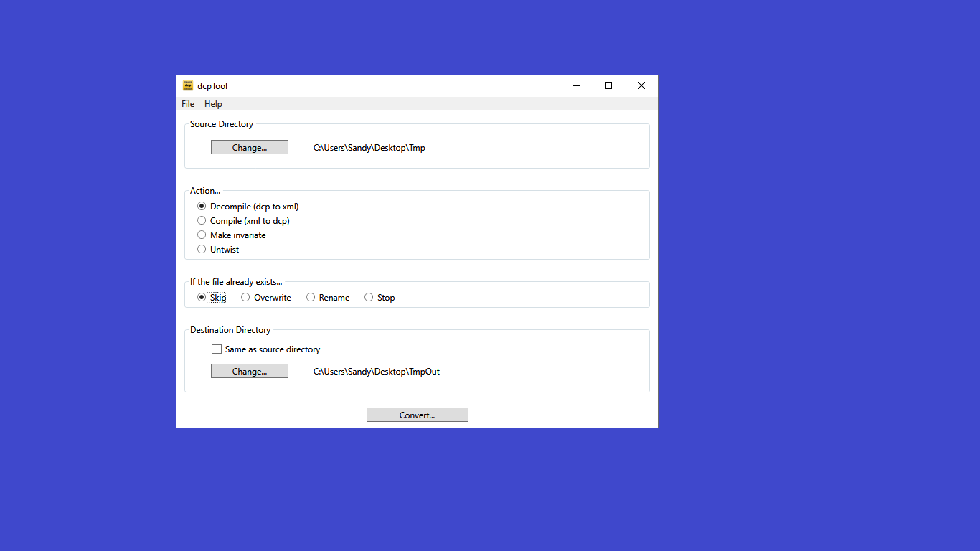This screenshot has height=551, width=980.
Task: Select Decompile (dcp to xml) option
Action: 248,207
